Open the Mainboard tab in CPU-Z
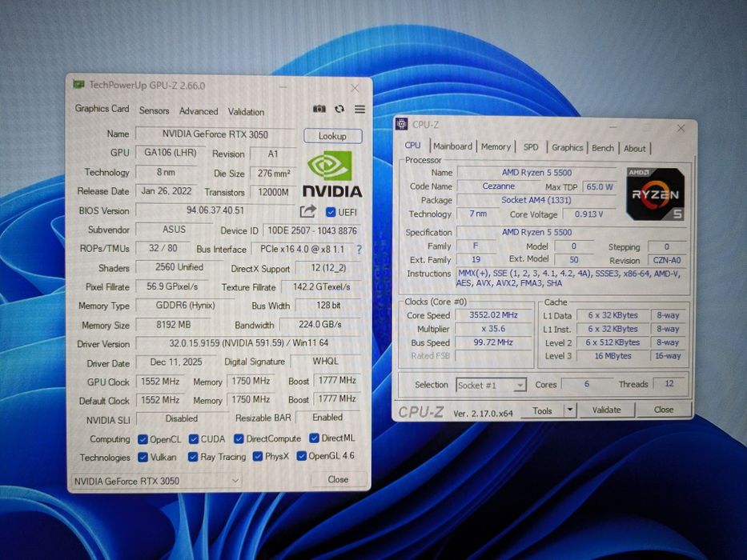747x560 pixels. (452, 146)
